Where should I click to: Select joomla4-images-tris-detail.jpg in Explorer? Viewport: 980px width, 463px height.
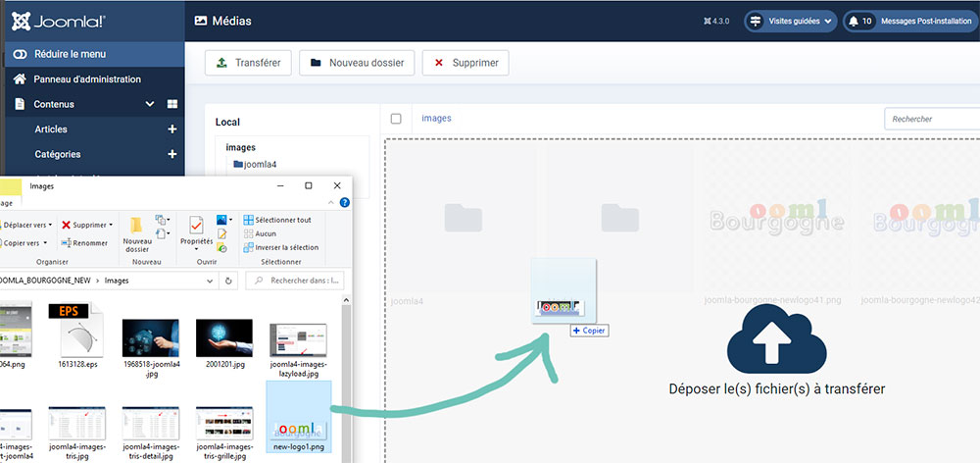click(x=151, y=433)
